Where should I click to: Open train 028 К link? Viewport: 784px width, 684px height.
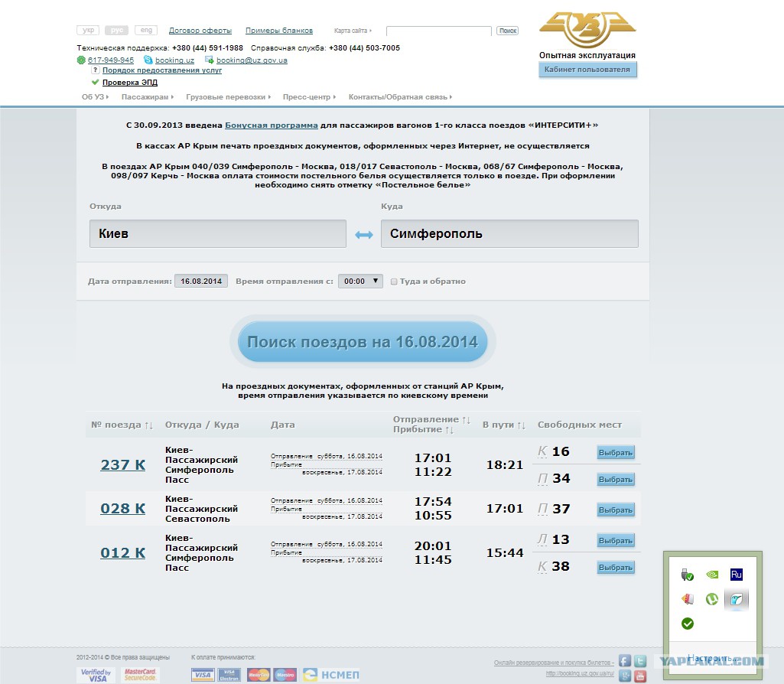123,508
